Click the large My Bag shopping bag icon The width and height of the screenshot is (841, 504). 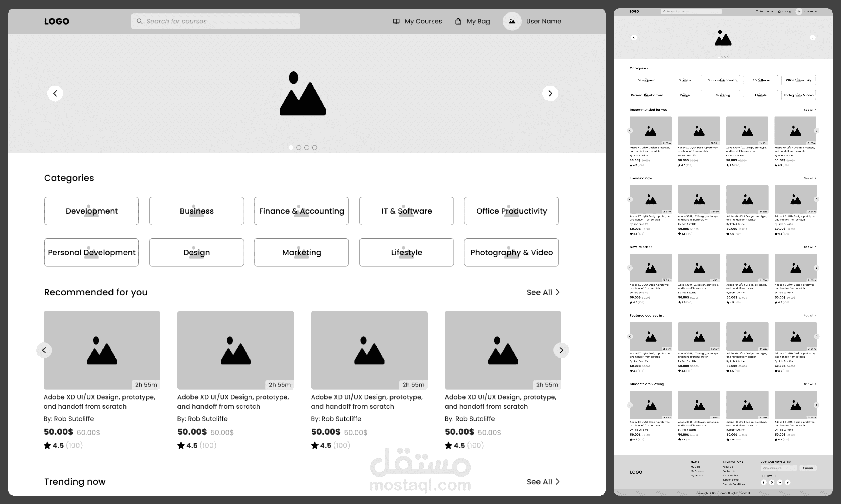(458, 21)
